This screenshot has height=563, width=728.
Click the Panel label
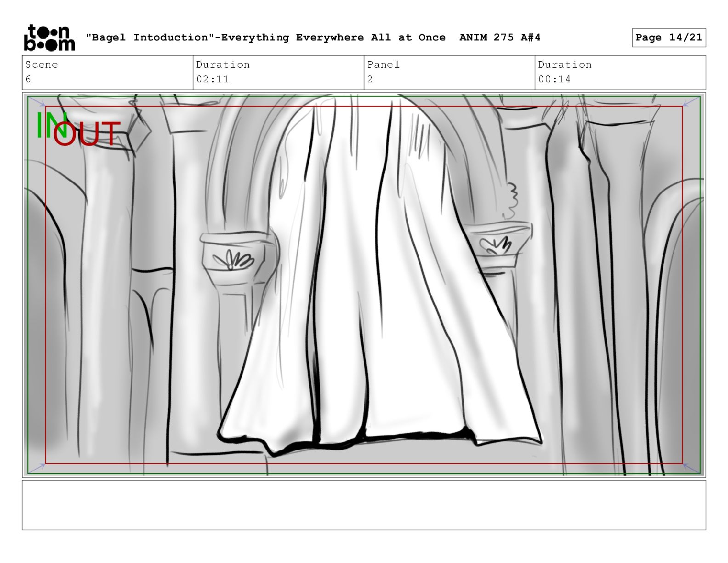(383, 65)
